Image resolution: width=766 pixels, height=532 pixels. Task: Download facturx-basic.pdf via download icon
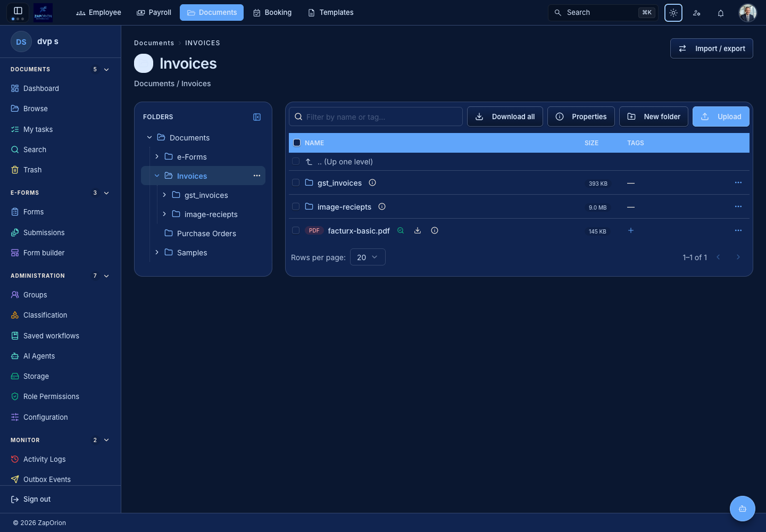418,230
